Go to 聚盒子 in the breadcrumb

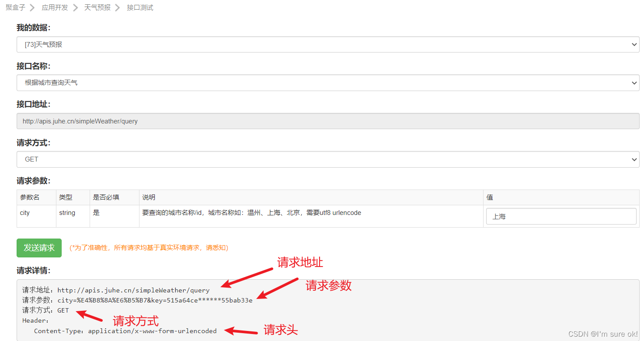(x=15, y=7)
